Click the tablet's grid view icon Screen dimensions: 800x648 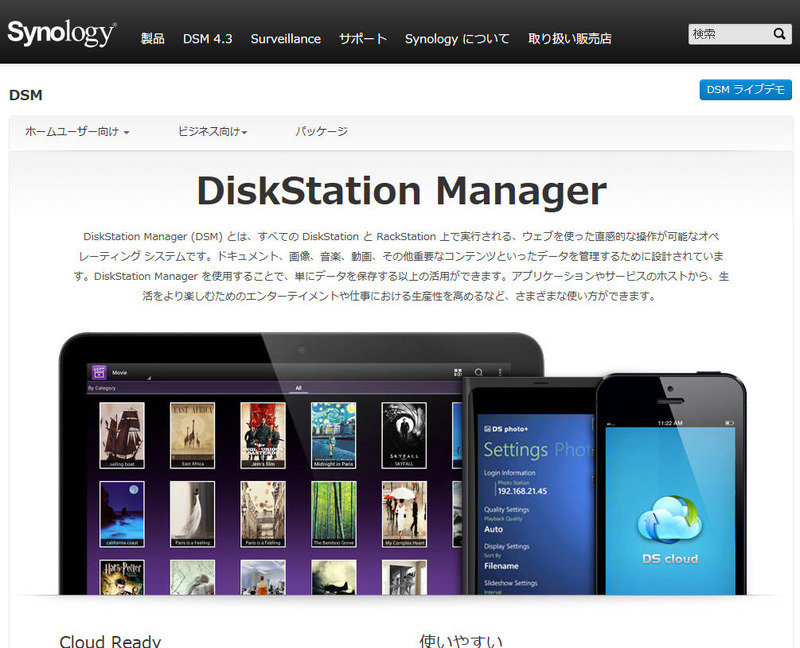click(459, 372)
